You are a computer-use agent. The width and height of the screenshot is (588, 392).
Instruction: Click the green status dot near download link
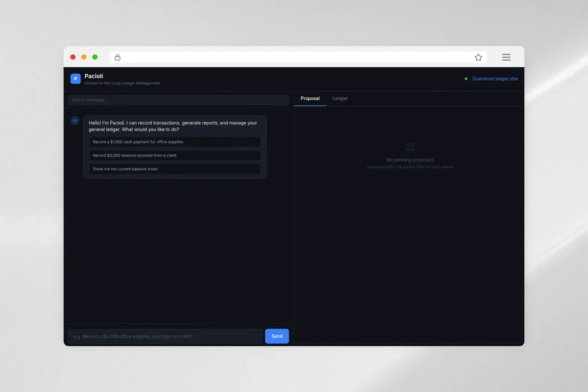pyautogui.click(x=466, y=79)
